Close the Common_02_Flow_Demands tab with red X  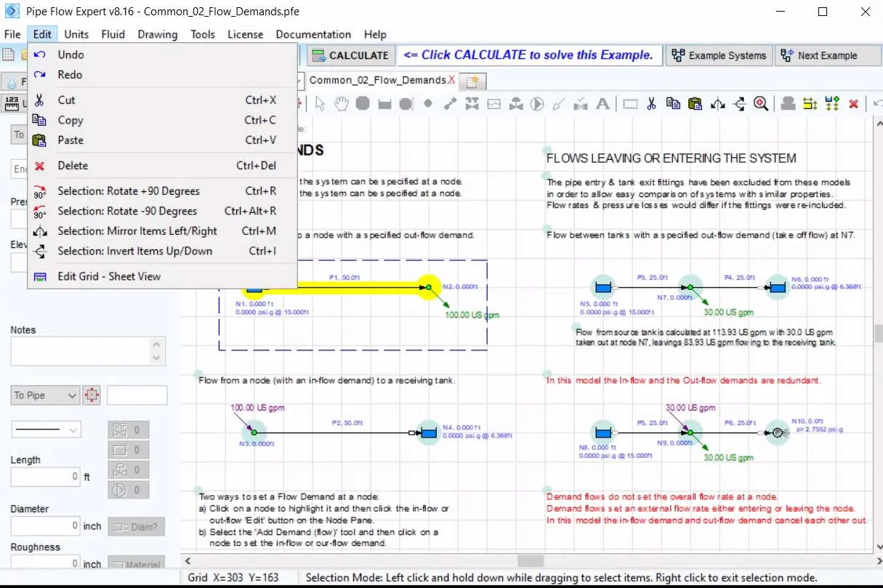click(x=452, y=80)
